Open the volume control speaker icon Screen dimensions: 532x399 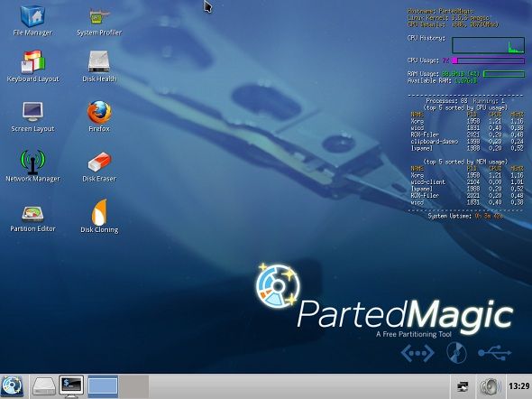(x=490, y=386)
